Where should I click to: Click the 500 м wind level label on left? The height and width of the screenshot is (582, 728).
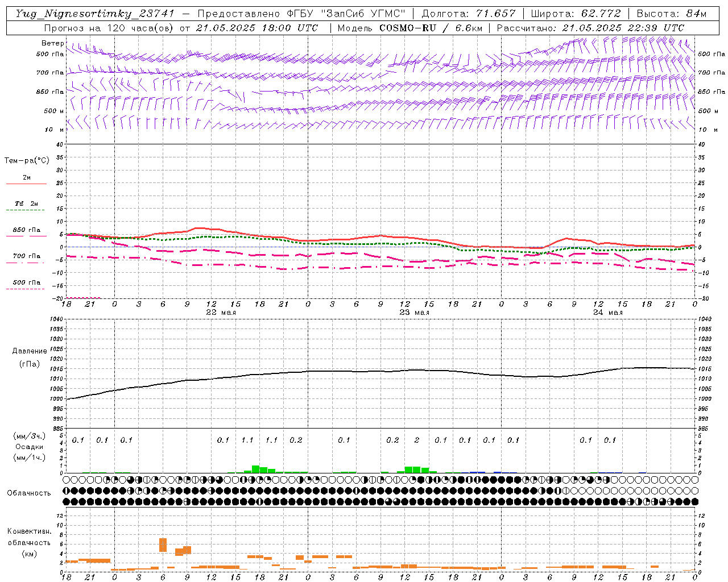(54, 111)
